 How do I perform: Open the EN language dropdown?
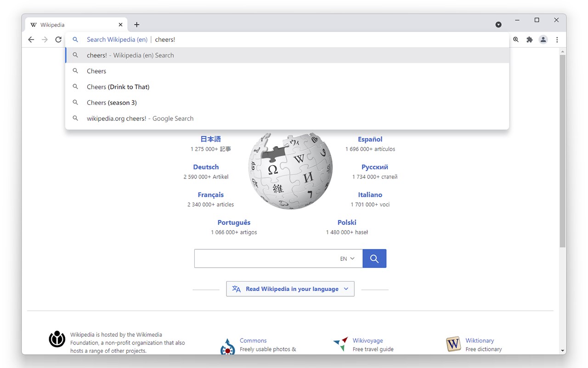click(347, 259)
